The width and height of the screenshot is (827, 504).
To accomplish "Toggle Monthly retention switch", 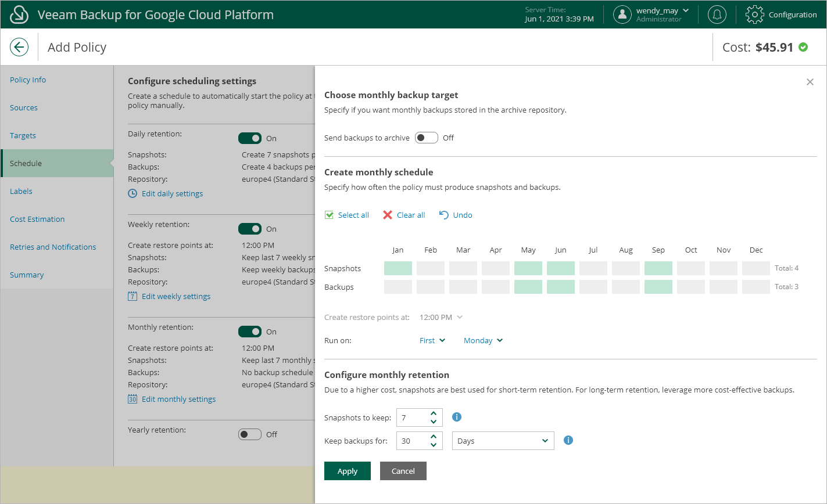I will 250,332.
